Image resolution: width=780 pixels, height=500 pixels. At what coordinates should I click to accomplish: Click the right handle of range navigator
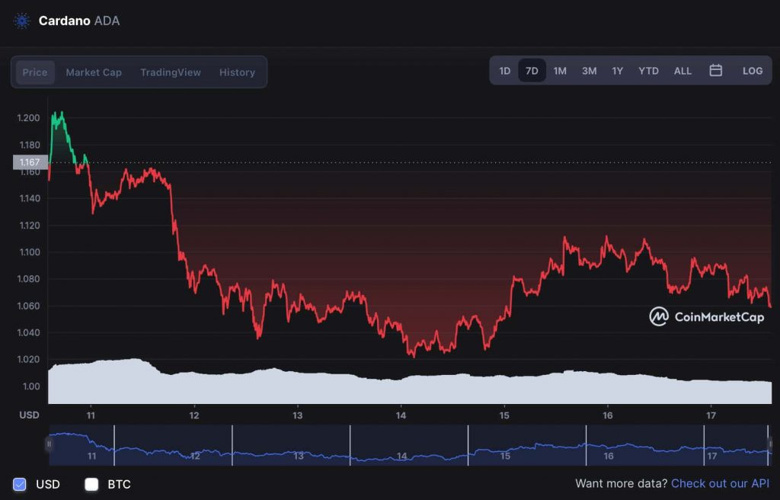pyautogui.click(x=770, y=444)
